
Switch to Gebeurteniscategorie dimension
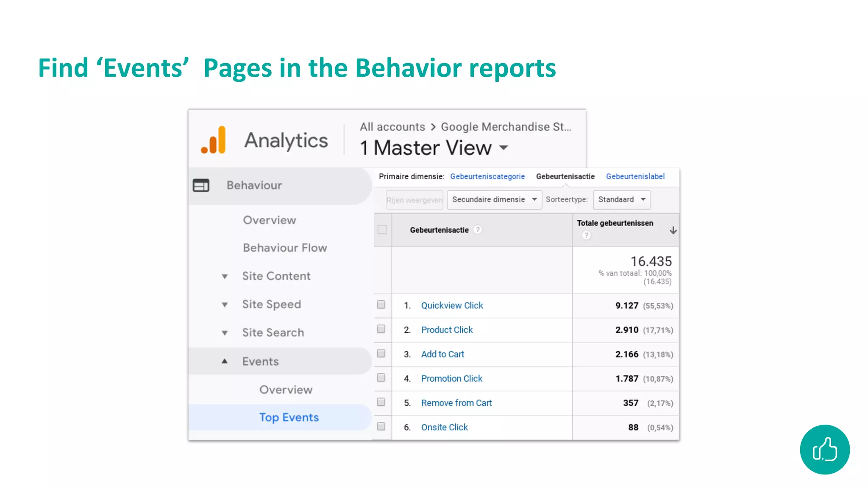click(487, 177)
